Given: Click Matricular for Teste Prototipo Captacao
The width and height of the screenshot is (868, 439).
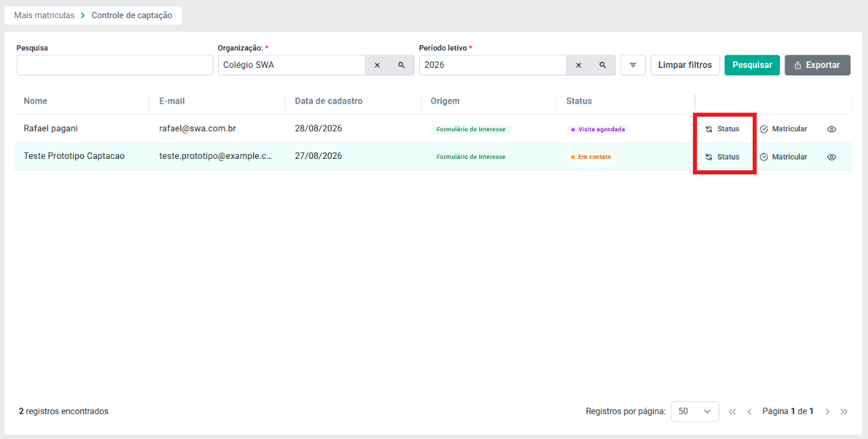Looking at the screenshot, I should point(783,157).
